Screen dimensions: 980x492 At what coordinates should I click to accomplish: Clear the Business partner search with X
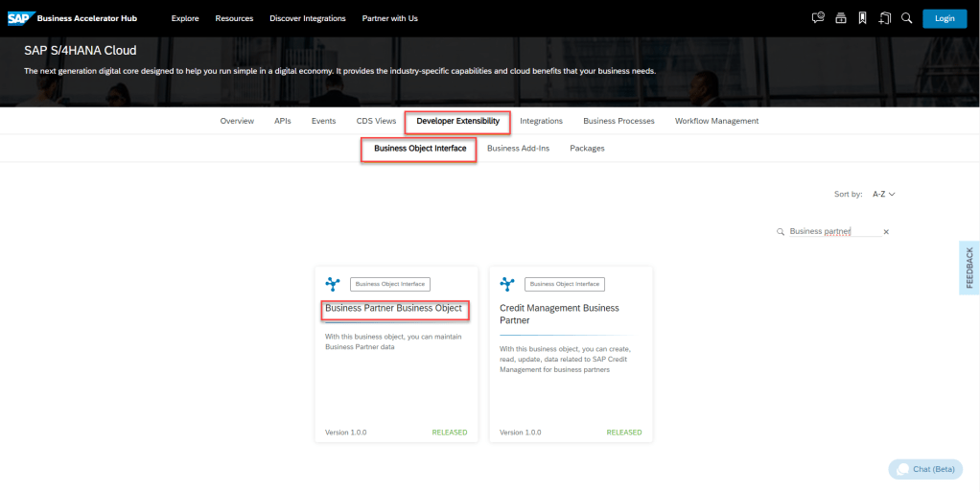point(886,232)
